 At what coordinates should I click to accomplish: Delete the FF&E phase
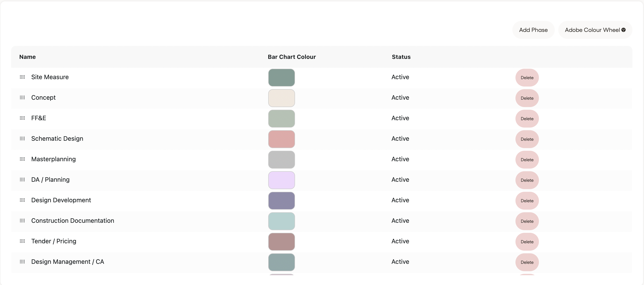[x=527, y=118]
